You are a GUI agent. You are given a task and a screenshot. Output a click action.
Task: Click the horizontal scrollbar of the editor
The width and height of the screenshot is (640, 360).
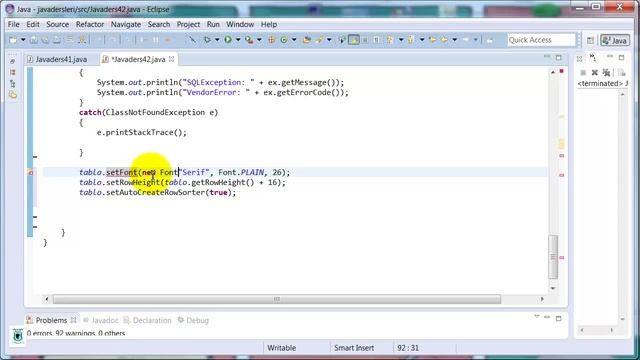pos(276,299)
